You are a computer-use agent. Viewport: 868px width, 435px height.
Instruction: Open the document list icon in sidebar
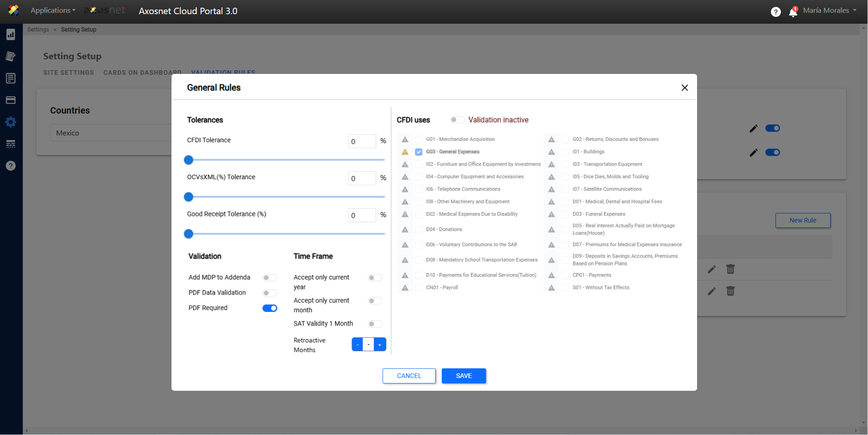[11, 78]
